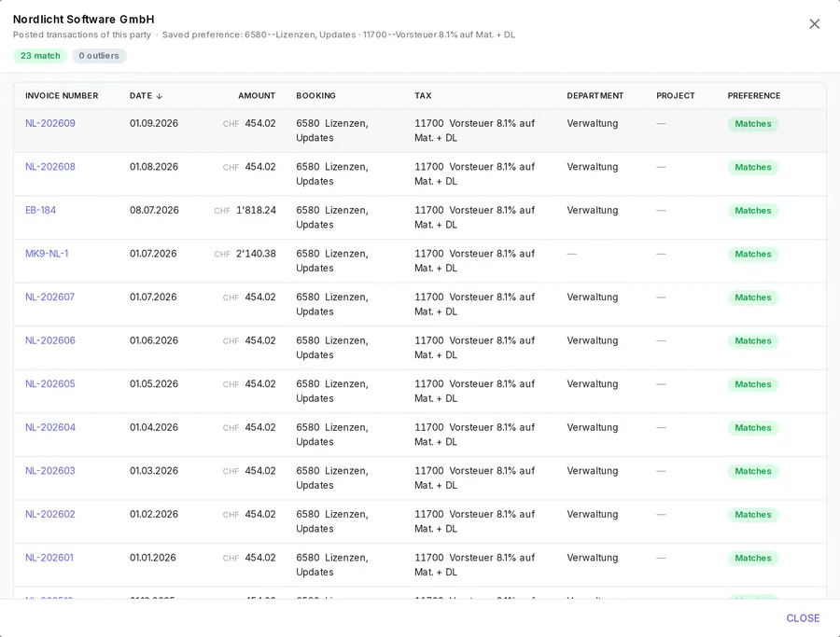Click the Department column header

[595, 96]
